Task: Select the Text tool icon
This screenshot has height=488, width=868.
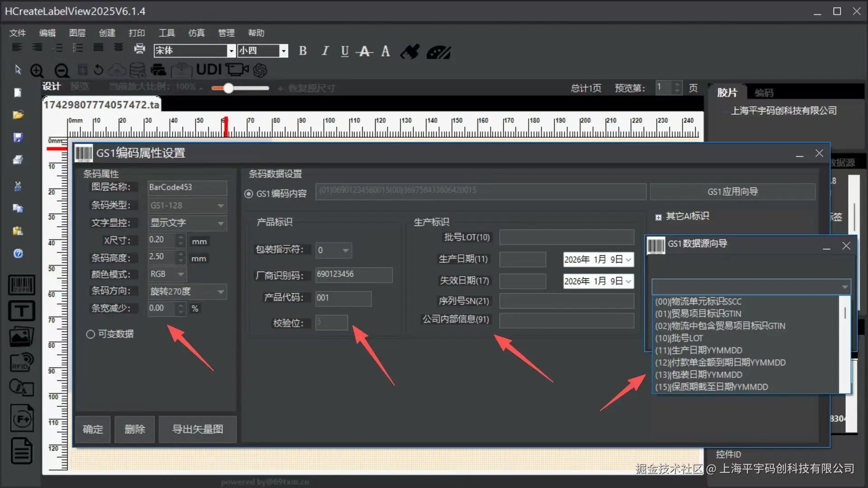Action: coord(21,311)
